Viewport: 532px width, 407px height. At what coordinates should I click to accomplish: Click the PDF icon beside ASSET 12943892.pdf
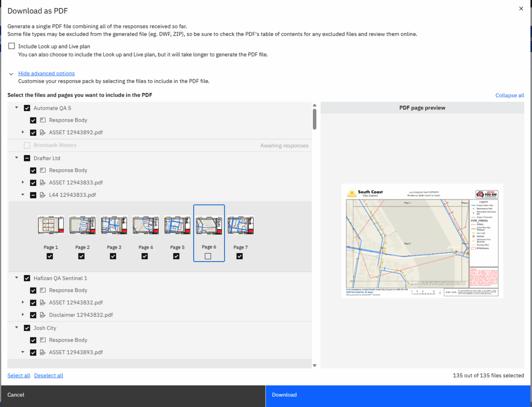tap(42, 132)
